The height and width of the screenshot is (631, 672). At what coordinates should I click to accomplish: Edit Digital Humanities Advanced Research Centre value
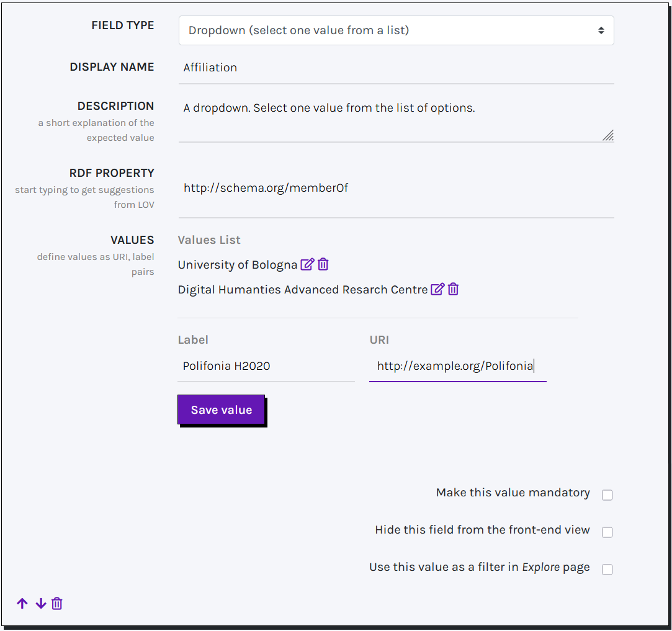click(x=437, y=289)
